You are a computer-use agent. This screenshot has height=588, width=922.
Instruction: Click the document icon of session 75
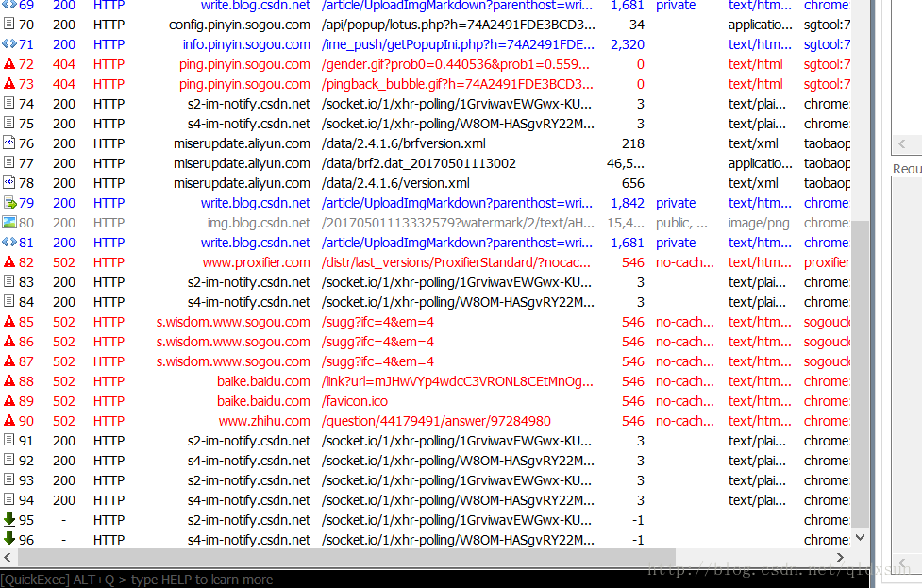[x=8, y=124]
